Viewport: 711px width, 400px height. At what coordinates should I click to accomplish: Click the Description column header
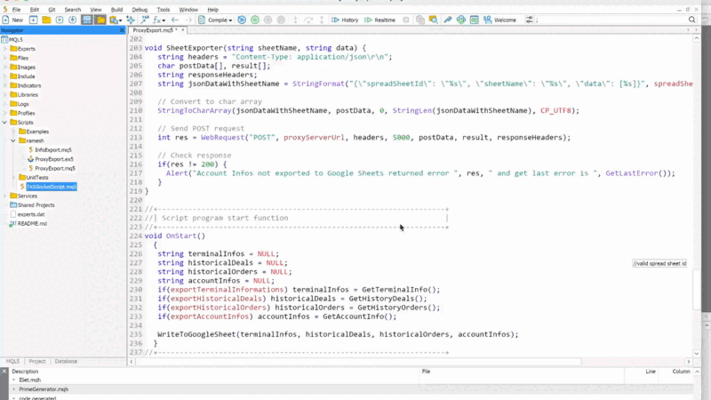click(25, 371)
